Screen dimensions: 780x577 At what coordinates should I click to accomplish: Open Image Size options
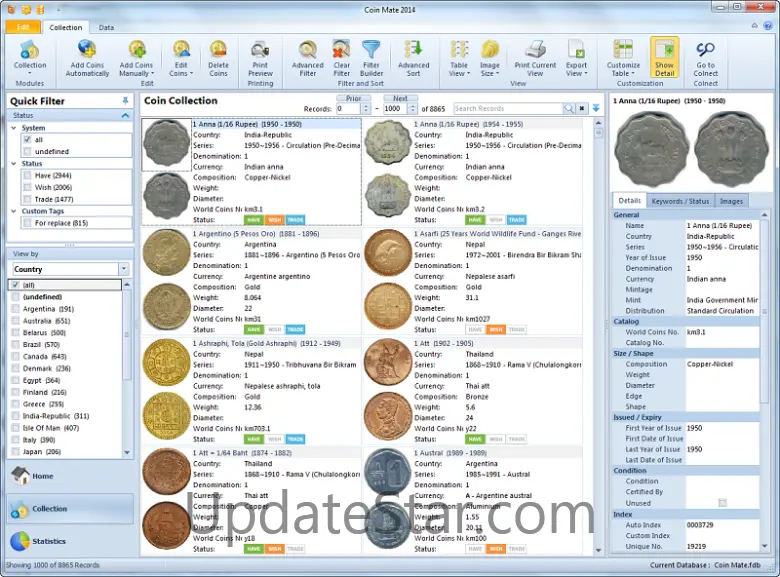[x=489, y=59]
